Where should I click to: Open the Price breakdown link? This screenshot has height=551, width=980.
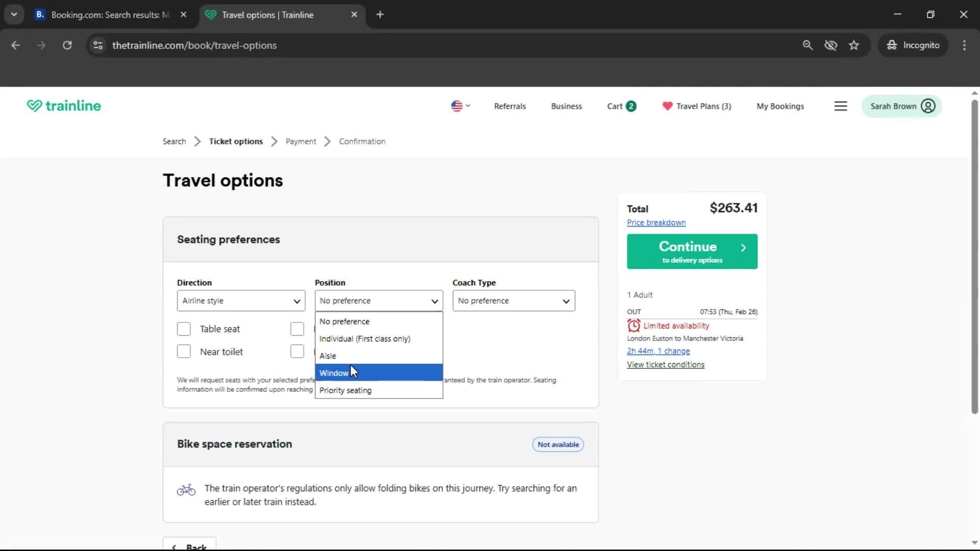coord(656,222)
